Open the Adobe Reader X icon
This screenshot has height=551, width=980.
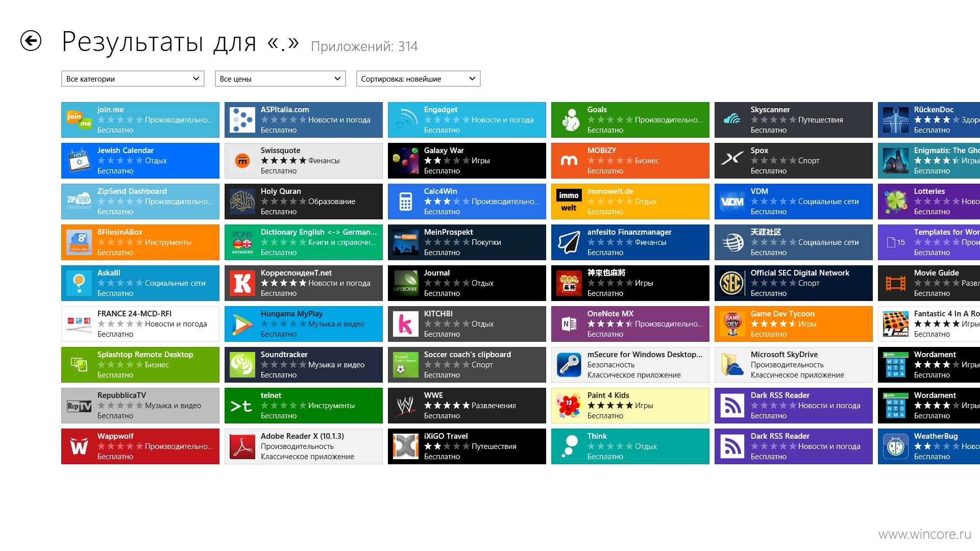[242, 446]
